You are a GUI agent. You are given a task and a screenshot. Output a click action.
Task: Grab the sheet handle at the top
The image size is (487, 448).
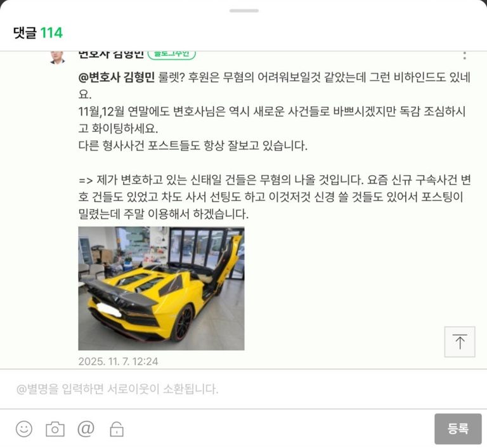(x=244, y=11)
